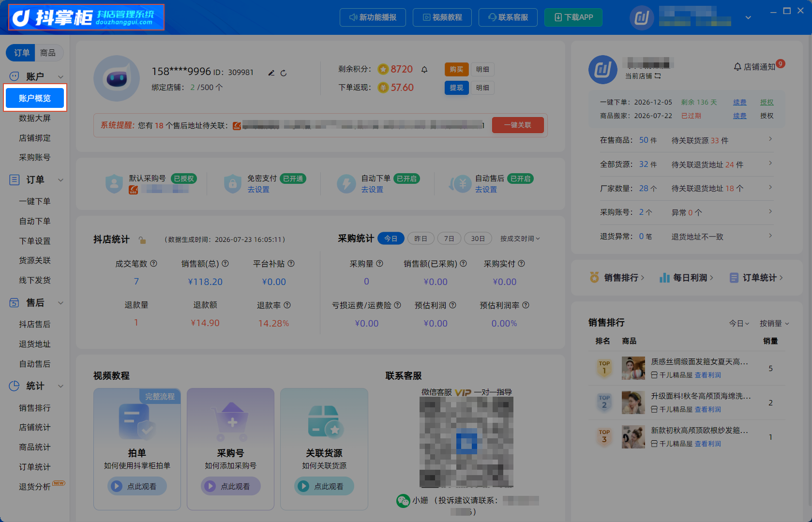Click the 一键关联 red button

[518, 125]
